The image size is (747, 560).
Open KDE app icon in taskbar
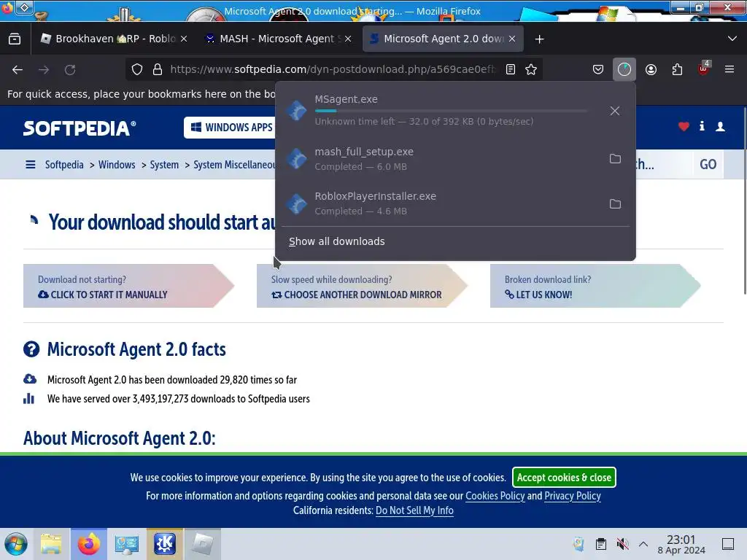[164, 544]
